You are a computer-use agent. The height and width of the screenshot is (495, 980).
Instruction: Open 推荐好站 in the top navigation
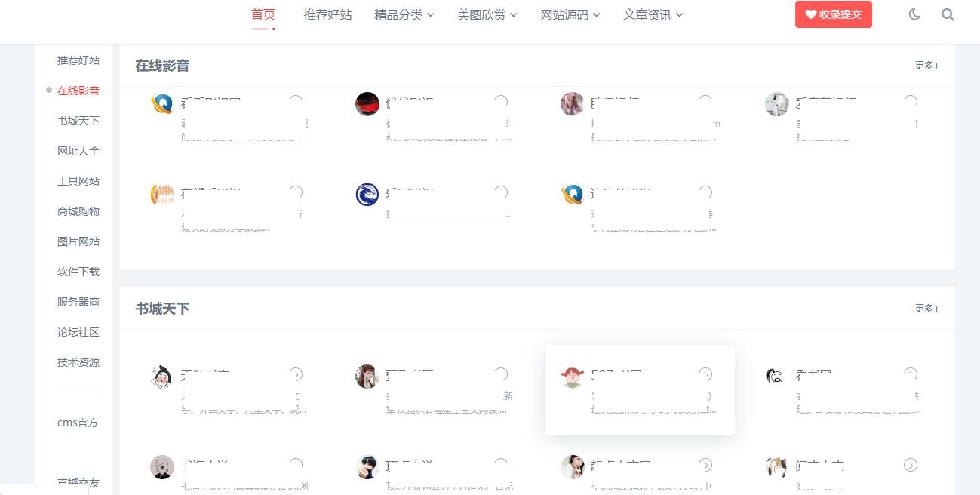click(x=327, y=14)
